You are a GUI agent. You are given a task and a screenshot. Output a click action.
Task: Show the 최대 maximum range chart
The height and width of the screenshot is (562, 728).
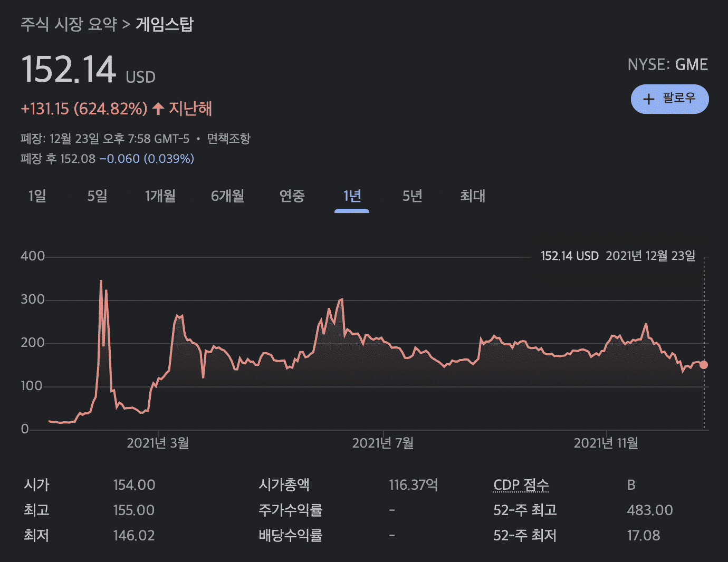(473, 196)
